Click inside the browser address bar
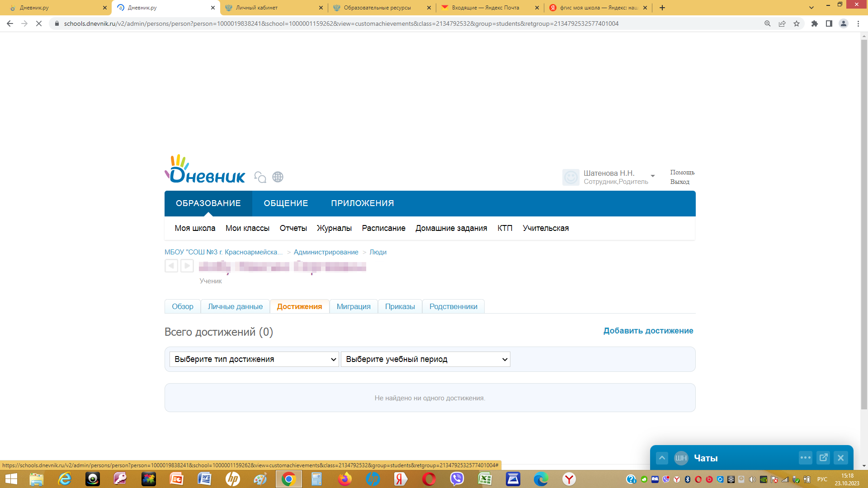The image size is (868, 488). pyautogui.click(x=316, y=23)
